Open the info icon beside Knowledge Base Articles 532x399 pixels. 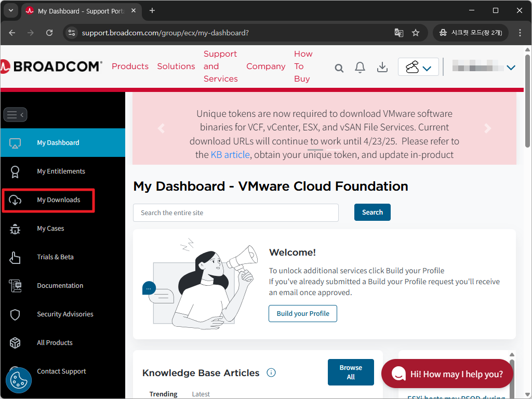click(271, 373)
